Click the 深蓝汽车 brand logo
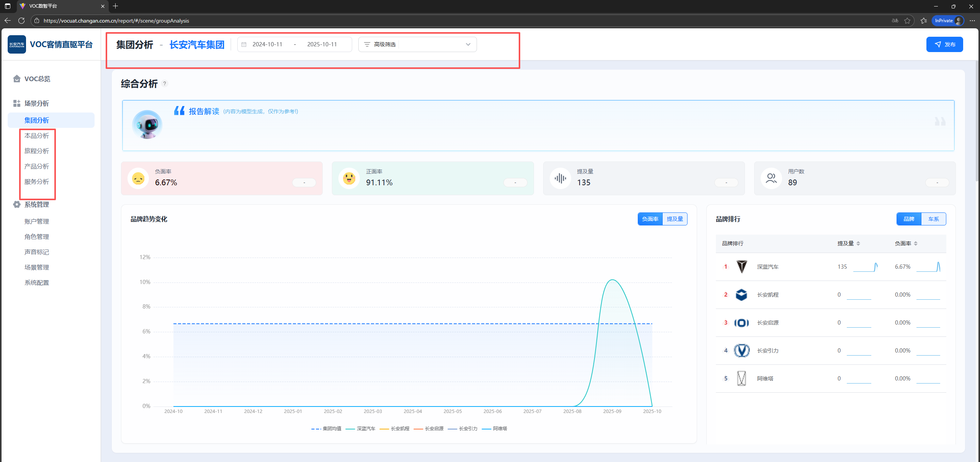 pyautogui.click(x=742, y=267)
